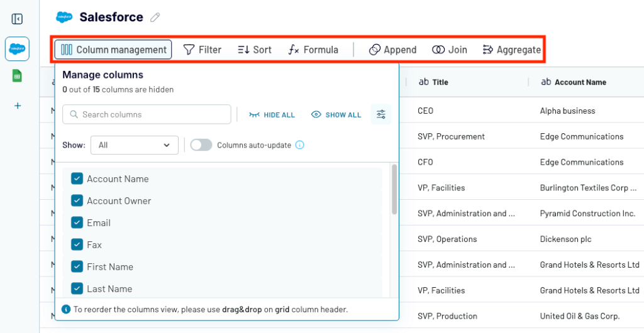Open Column management toolbar button
Viewport: 644px width, 333px height.
[x=113, y=50]
